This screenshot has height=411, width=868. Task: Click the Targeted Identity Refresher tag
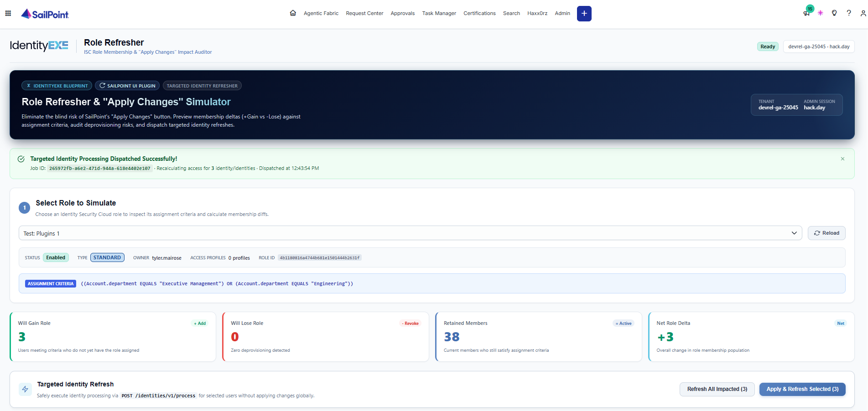tap(202, 86)
